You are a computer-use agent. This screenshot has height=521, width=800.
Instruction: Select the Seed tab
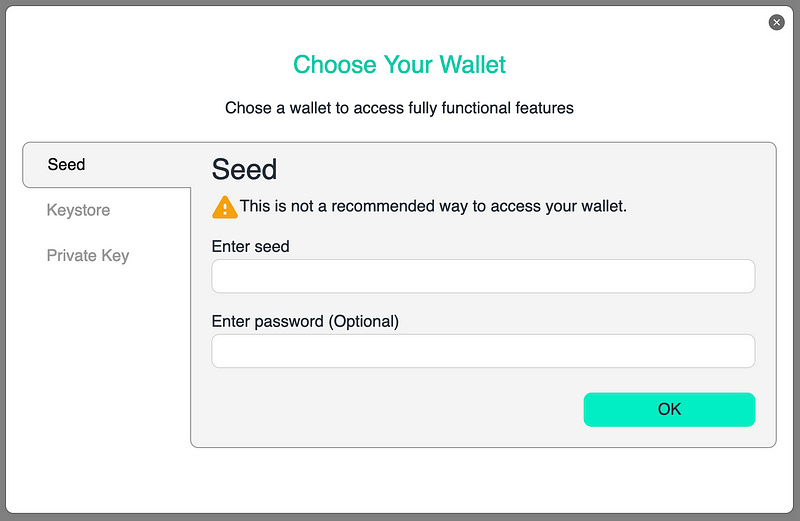(107, 165)
